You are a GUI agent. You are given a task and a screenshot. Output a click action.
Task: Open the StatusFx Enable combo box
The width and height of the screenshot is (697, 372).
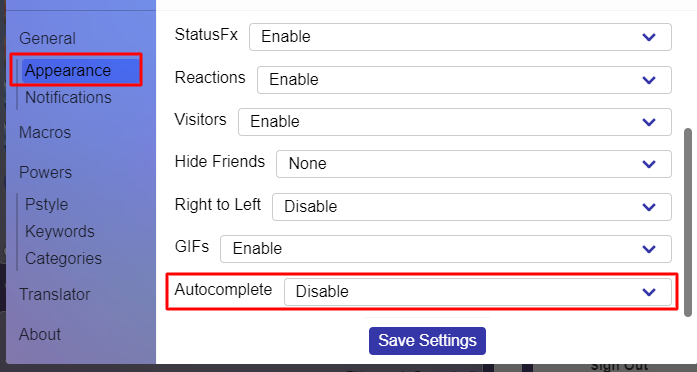(x=460, y=37)
